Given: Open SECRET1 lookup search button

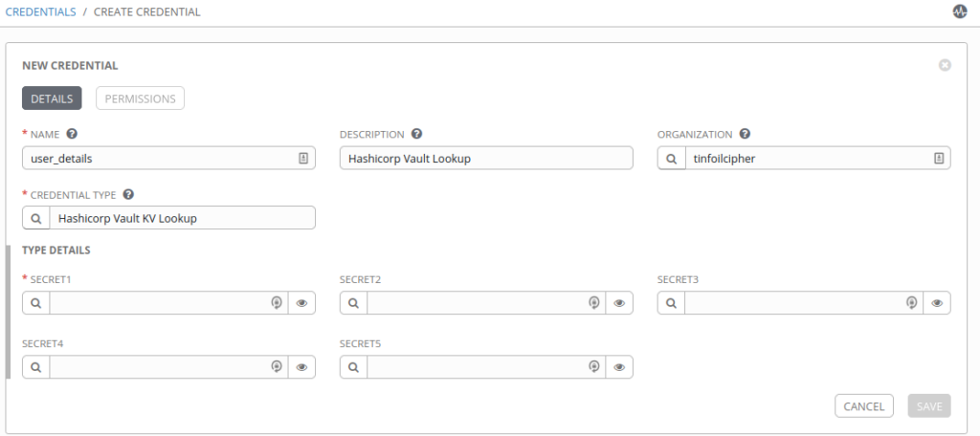Looking at the screenshot, I should tap(35, 303).
